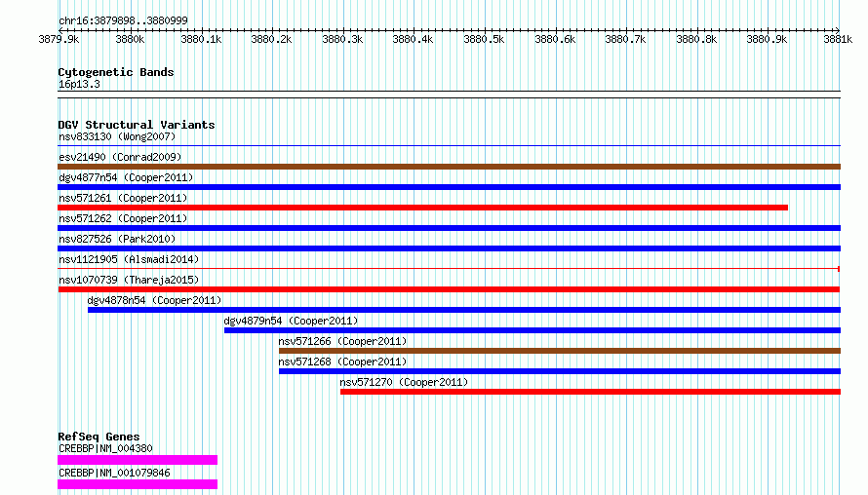868x495 pixels.
Task: Click the Cytogenetic Bands track heading
Action: pyautogui.click(x=116, y=72)
